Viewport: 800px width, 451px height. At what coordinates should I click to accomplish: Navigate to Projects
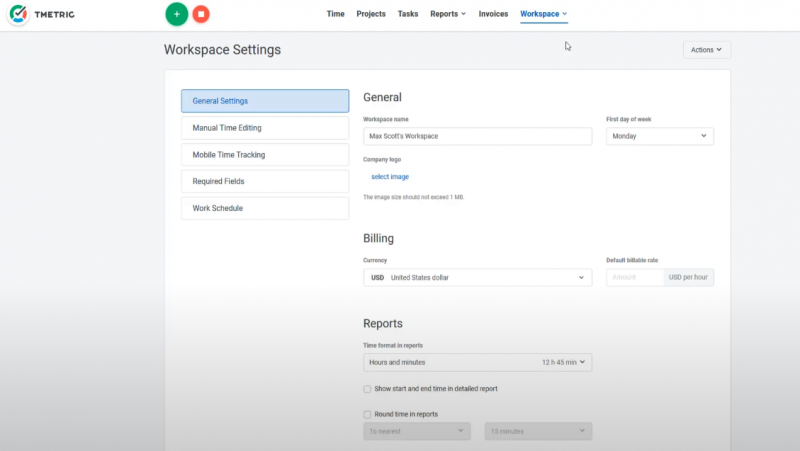[371, 14]
